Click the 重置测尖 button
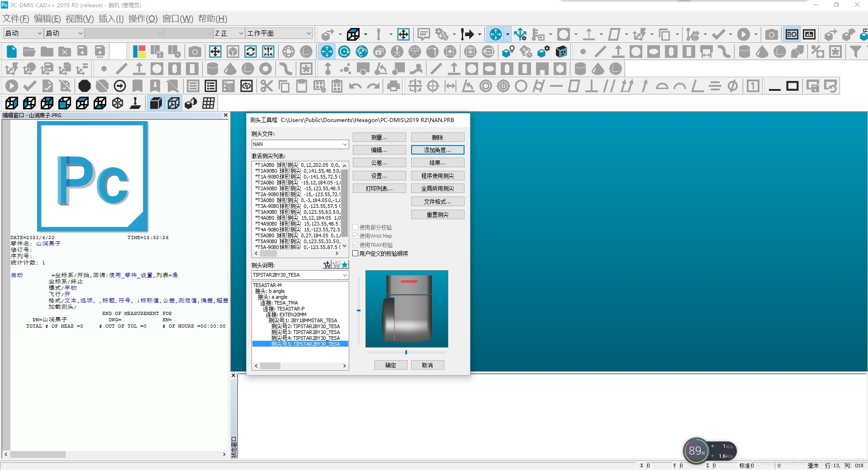 pos(437,215)
